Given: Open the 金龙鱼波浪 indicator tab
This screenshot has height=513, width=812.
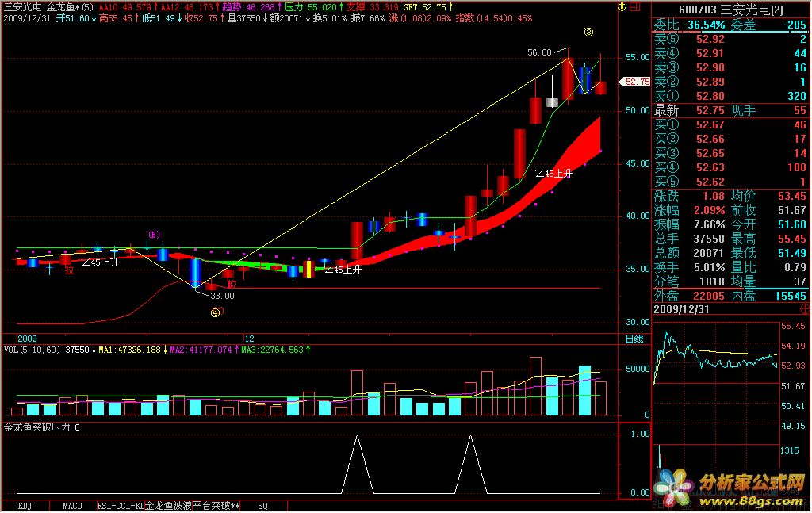Looking at the screenshot, I should click(168, 505).
